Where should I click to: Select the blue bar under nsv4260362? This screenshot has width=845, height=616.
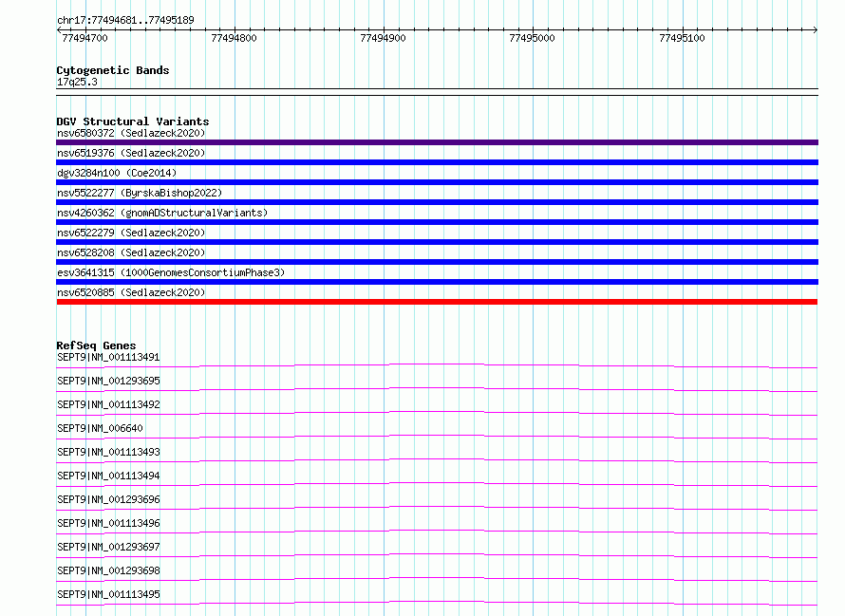pyautogui.click(x=437, y=222)
